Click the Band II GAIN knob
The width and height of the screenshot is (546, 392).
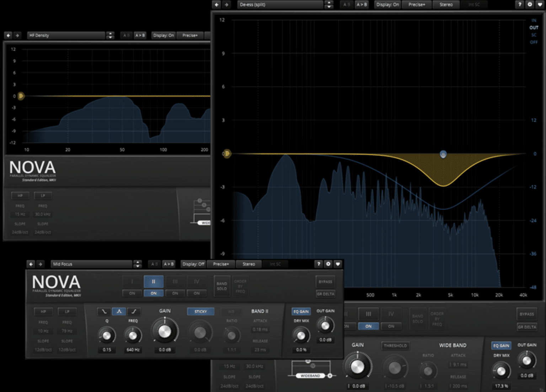click(165, 330)
